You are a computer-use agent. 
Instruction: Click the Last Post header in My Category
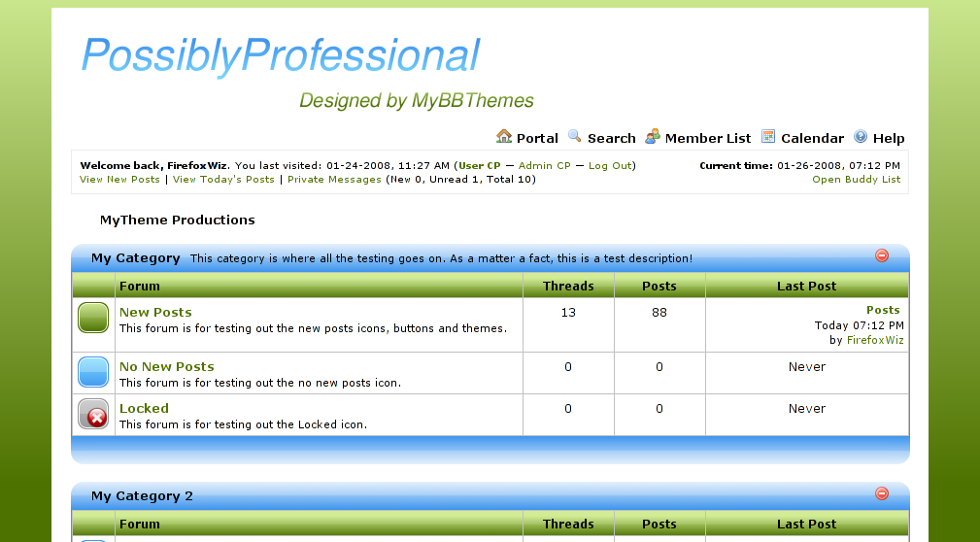tap(806, 286)
